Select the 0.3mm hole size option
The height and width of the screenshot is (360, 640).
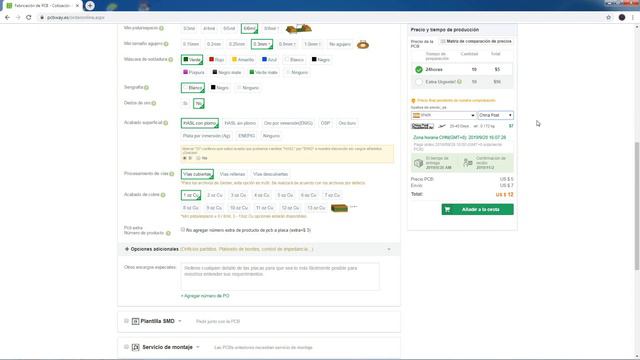pos(262,44)
